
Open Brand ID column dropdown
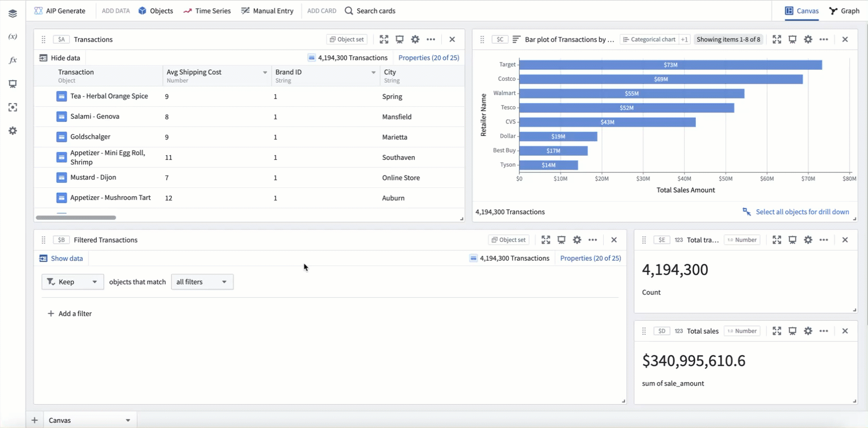pyautogui.click(x=374, y=72)
